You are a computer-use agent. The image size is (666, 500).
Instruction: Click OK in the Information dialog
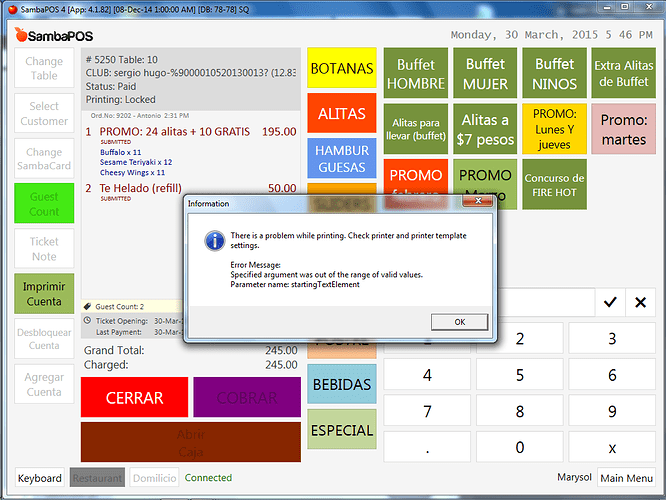[459, 322]
